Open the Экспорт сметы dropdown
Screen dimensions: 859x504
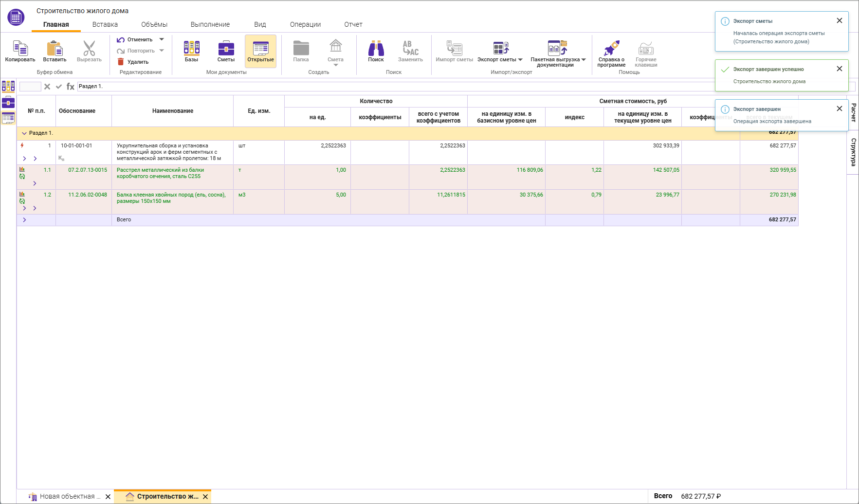click(520, 60)
